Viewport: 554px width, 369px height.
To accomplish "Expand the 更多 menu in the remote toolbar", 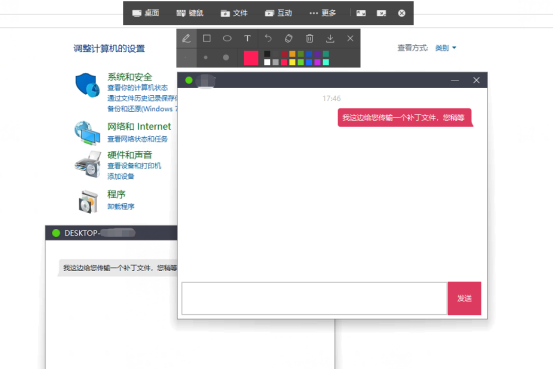I will pyautogui.click(x=323, y=13).
